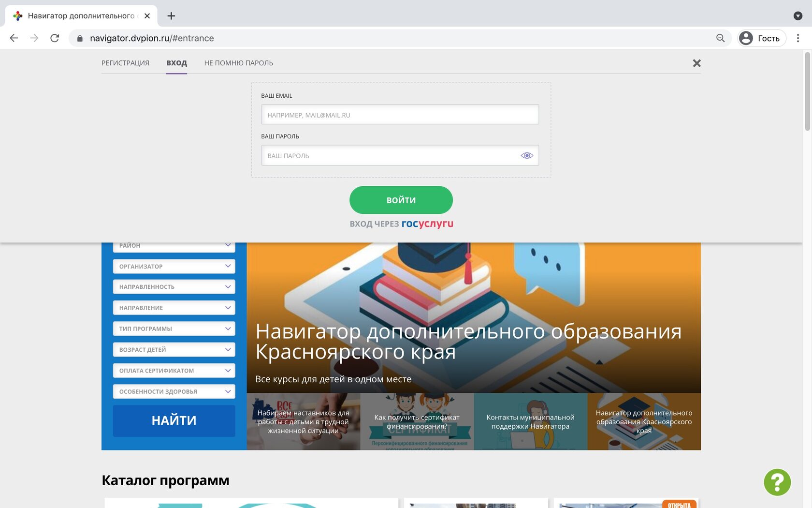This screenshot has width=812, height=508.
Task: Open the Набираем наставников banner tile
Action: point(304,421)
